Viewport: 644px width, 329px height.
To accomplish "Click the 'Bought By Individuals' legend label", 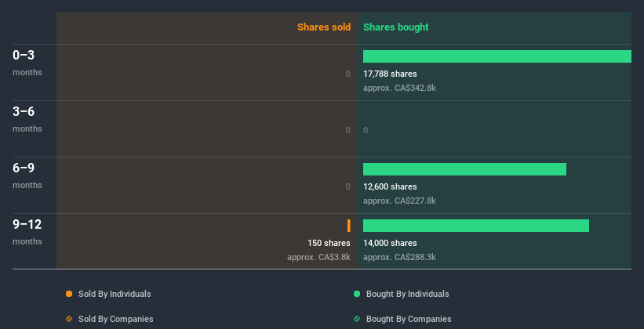I will (407, 294).
